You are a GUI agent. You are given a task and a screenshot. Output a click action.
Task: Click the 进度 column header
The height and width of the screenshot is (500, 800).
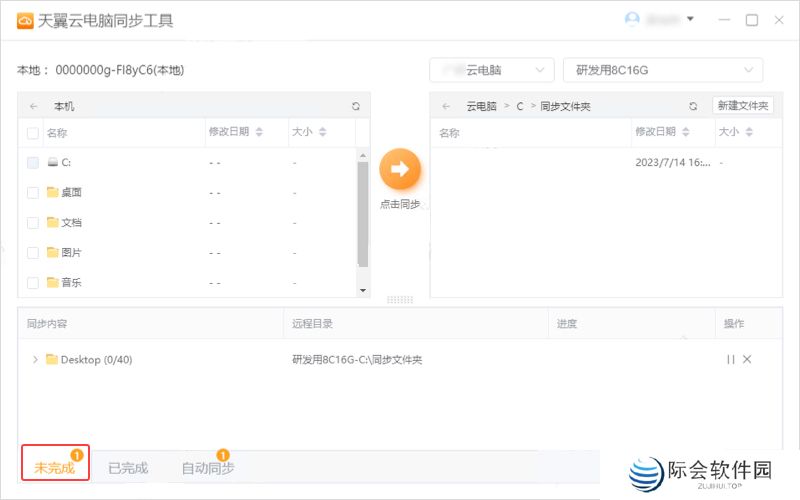(567, 323)
